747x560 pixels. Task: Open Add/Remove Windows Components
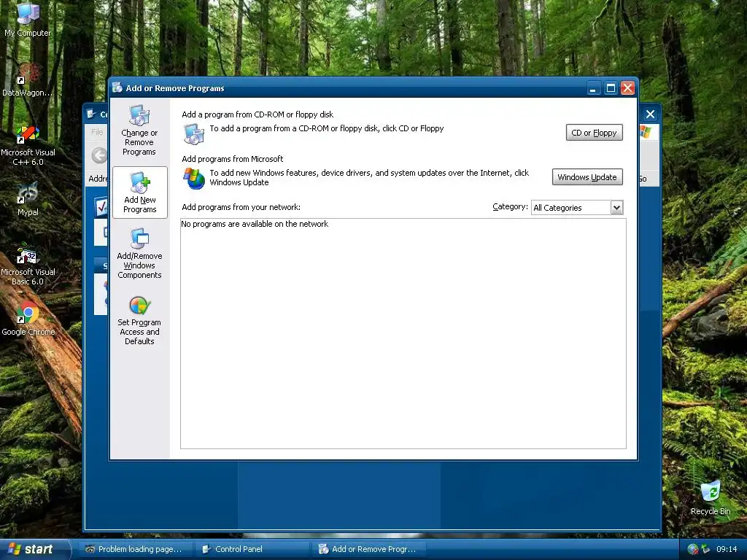click(139, 253)
